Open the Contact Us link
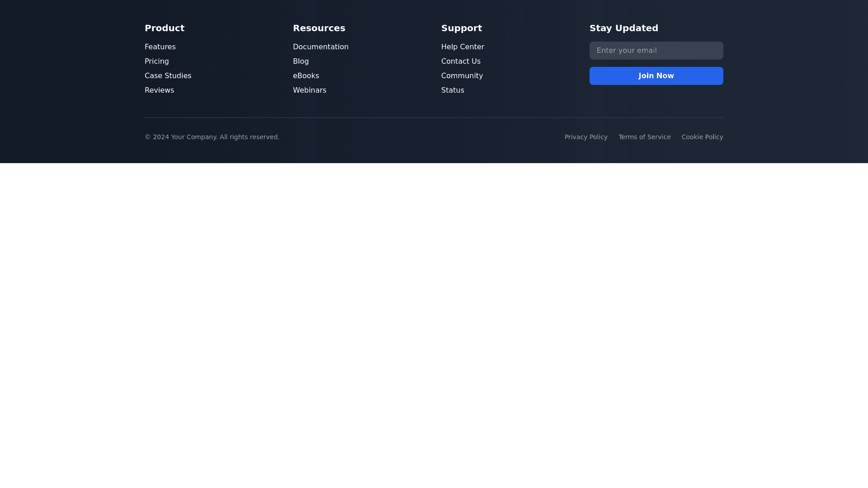Image resolution: width=868 pixels, height=488 pixels. [461, 61]
